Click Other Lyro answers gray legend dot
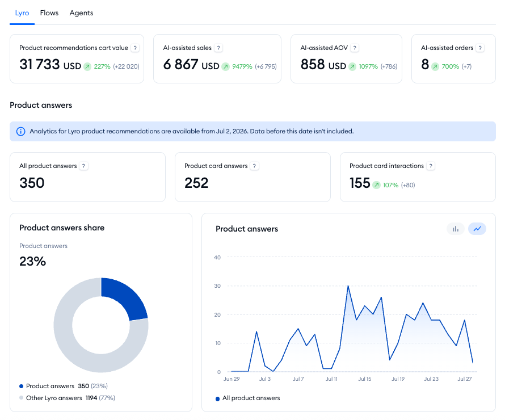This screenshot has width=505, height=420. click(x=21, y=398)
